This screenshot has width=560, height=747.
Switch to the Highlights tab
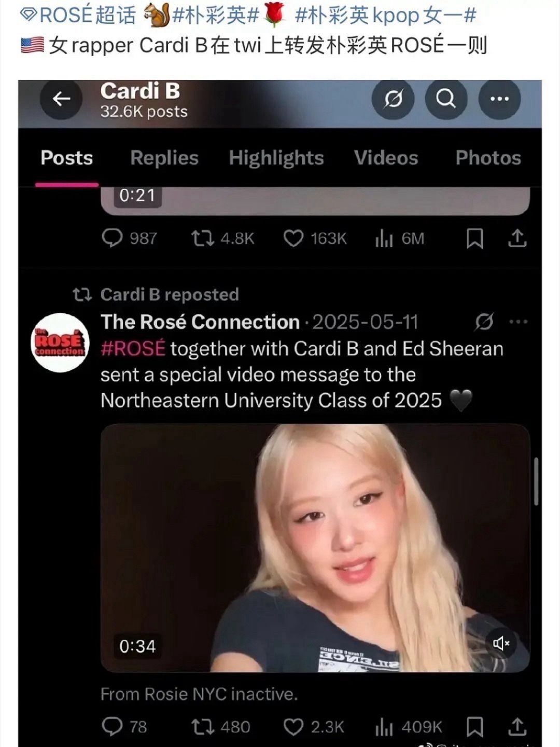tap(276, 158)
